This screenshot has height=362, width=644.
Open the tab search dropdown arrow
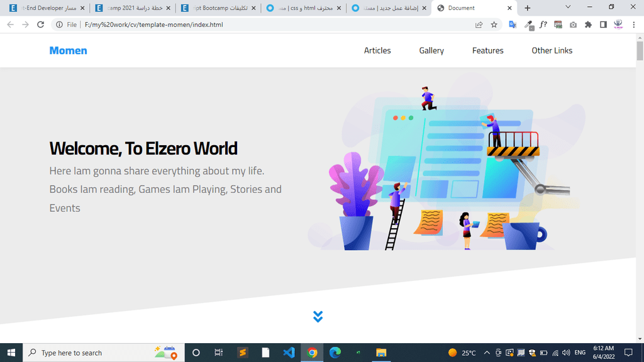(568, 7)
